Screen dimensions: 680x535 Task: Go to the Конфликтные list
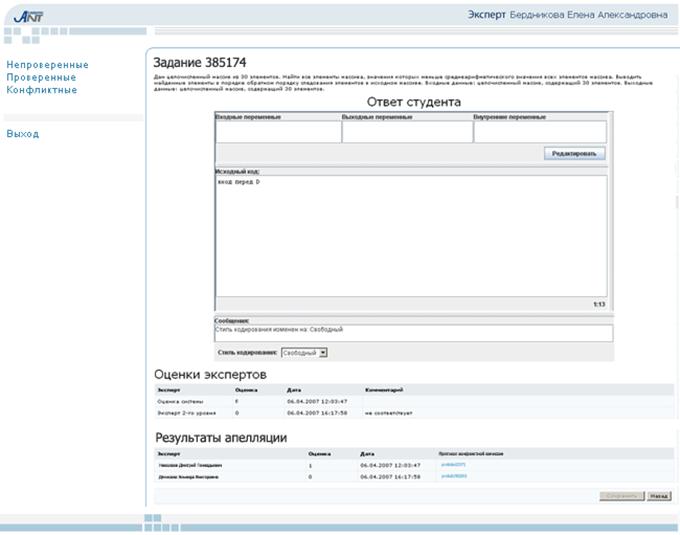pos(42,90)
